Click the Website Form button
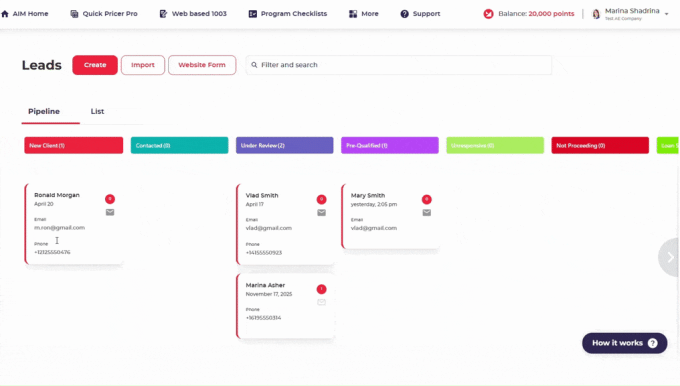This screenshot has height=386, width=680. tap(202, 65)
